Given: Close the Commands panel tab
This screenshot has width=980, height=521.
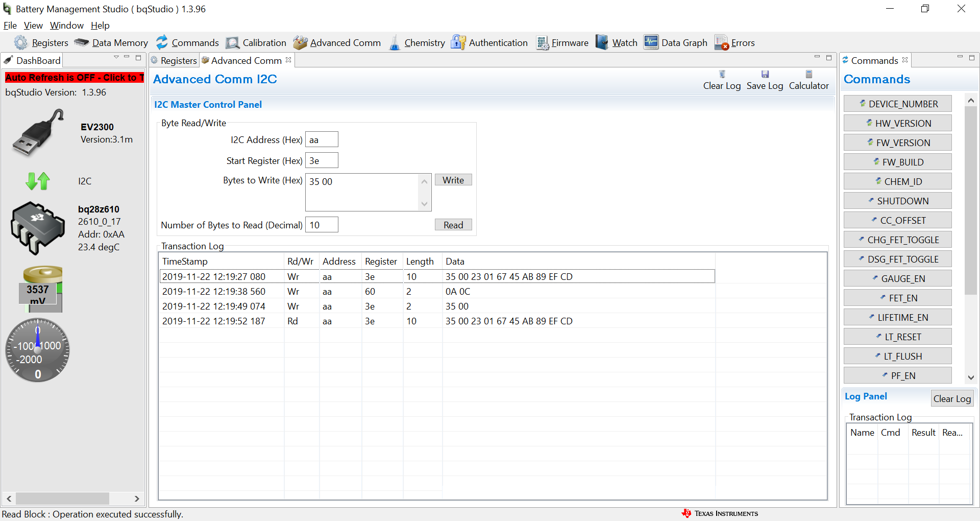Looking at the screenshot, I should [905, 60].
